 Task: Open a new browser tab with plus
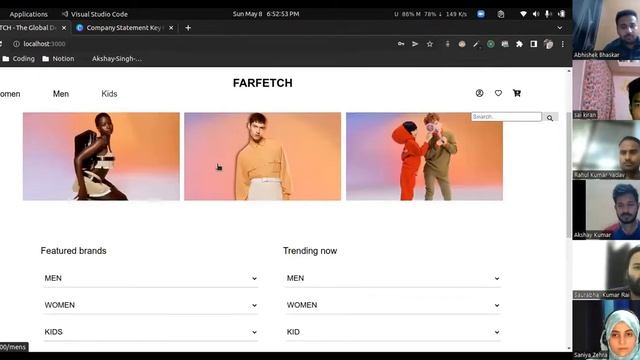188,28
